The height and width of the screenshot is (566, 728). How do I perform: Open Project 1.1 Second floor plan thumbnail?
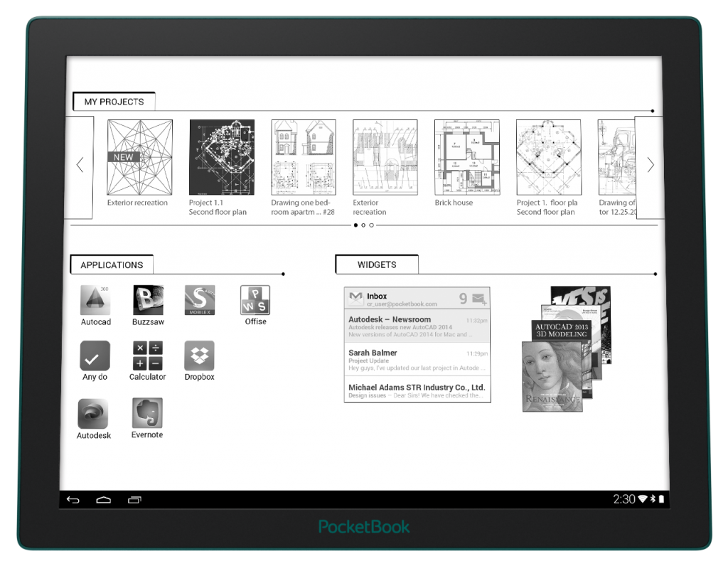click(x=222, y=157)
